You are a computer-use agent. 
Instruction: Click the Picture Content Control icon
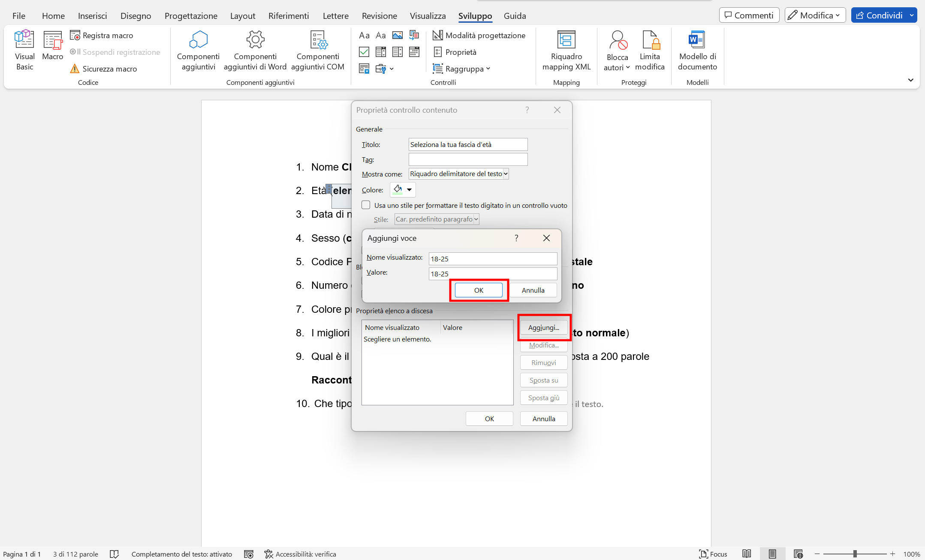click(398, 35)
